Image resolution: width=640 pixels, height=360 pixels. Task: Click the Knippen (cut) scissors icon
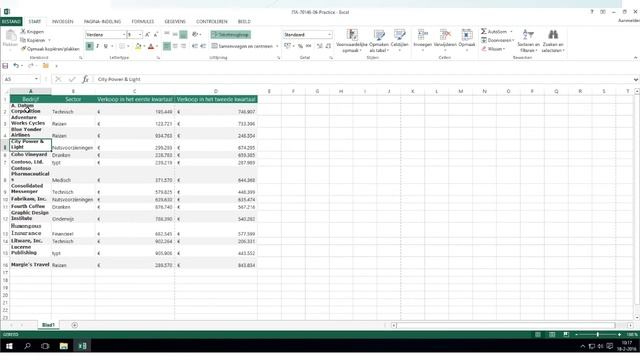[x=23, y=31]
